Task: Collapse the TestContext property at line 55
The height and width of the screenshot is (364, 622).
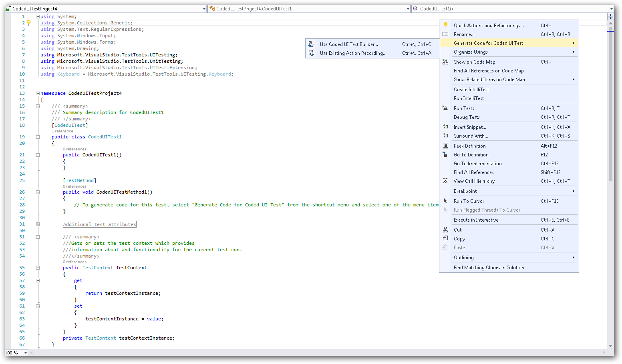Action: [38, 268]
